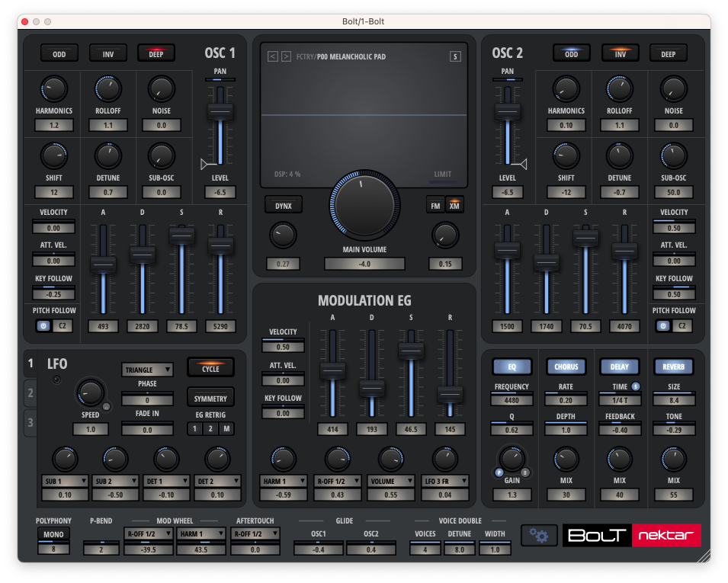
Task: Turn off the REVERB effect
Action: click(673, 367)
